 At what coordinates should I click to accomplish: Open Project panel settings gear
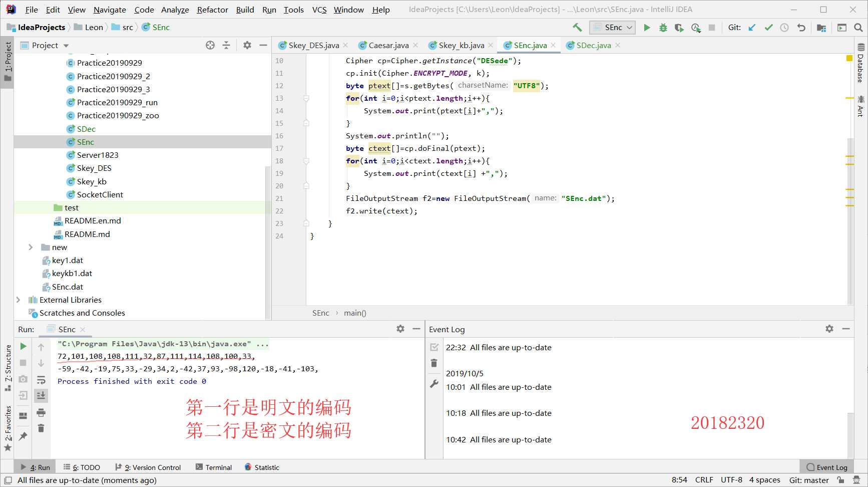tap(247, 45)
